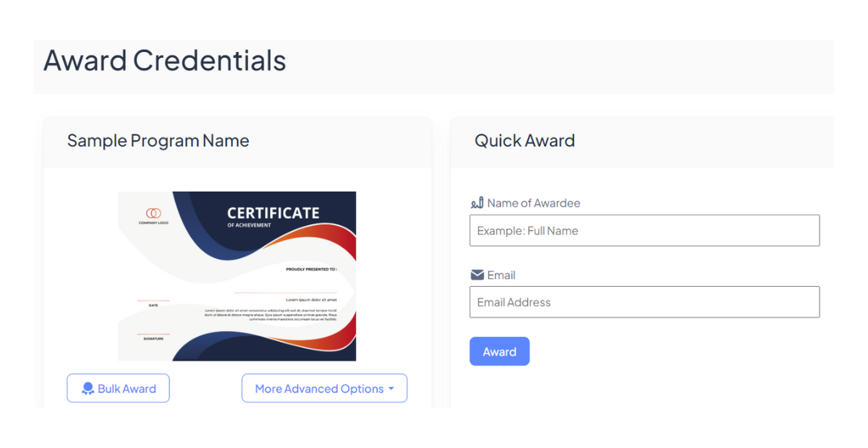Image resolution: width=868 pixels, height=448 pixels.
Task: Click the caret arrow on More Advanced Options
Action: (x=391, y=389)
